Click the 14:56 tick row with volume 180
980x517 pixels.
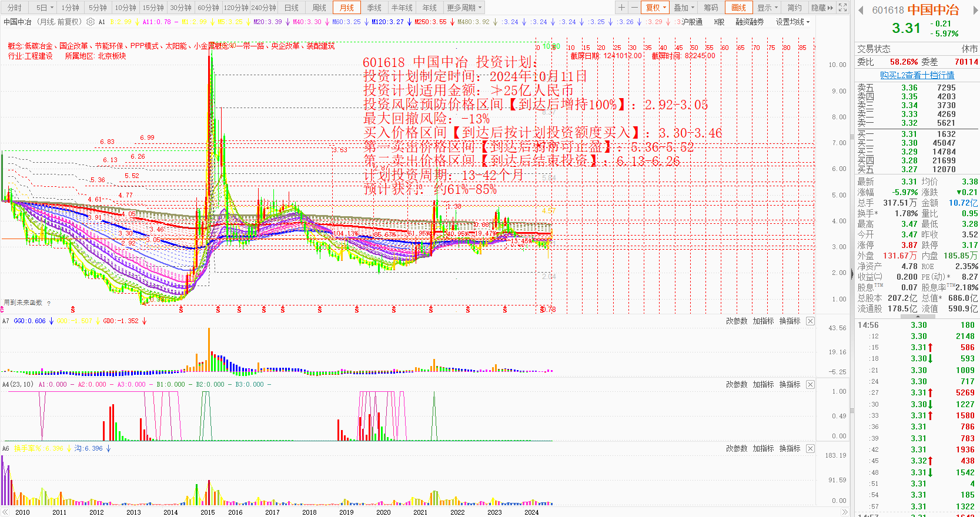917,325
